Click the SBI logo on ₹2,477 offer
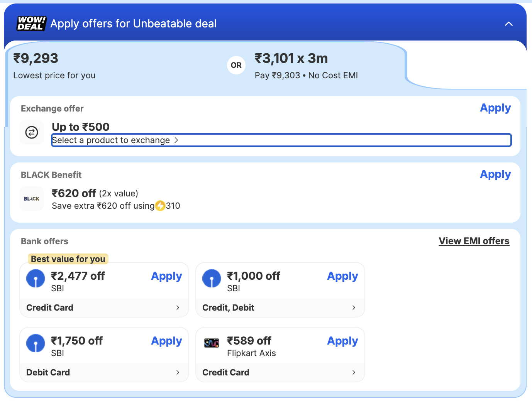Screen dimensions: 532x409 [x=36, y=278]
